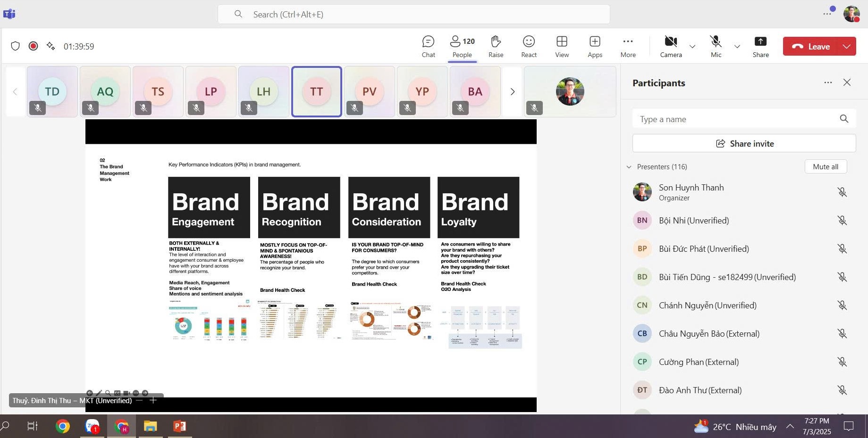
Task: Raise your hand in the meeting
Action: (x=496, y=47)
